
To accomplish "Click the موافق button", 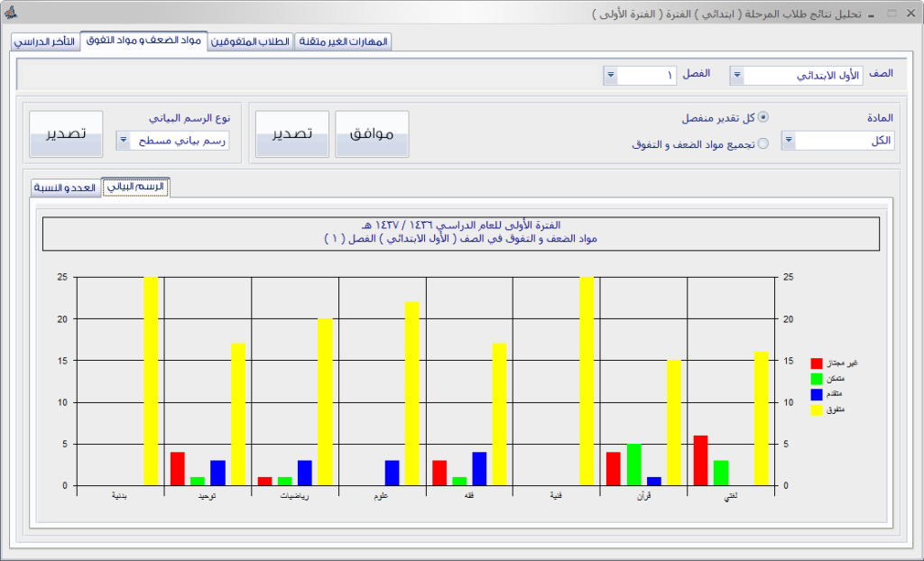I will tap(372, 134).
